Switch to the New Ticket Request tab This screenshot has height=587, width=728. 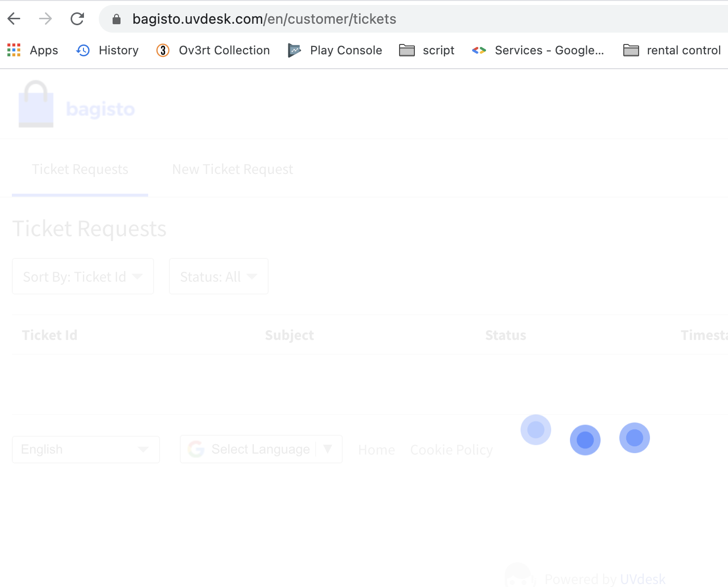click(233, 169)
